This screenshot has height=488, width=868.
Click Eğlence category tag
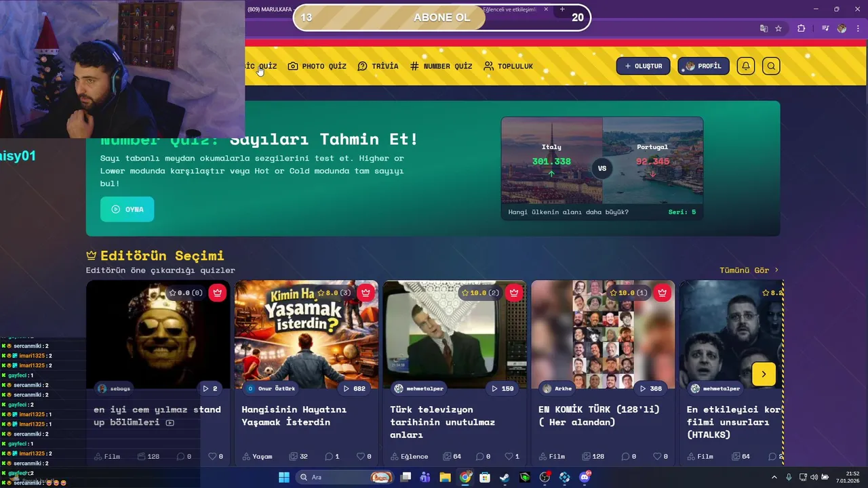[x=409, y=456]
